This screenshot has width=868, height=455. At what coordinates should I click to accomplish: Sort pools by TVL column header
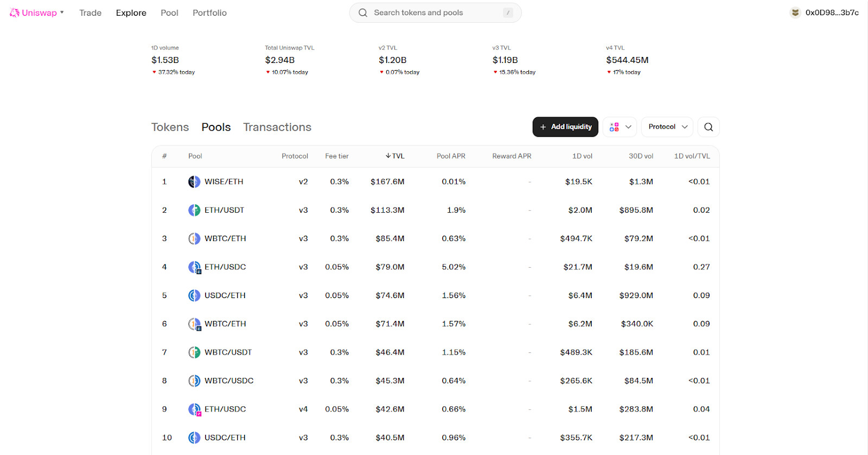(x=395, y=156)
